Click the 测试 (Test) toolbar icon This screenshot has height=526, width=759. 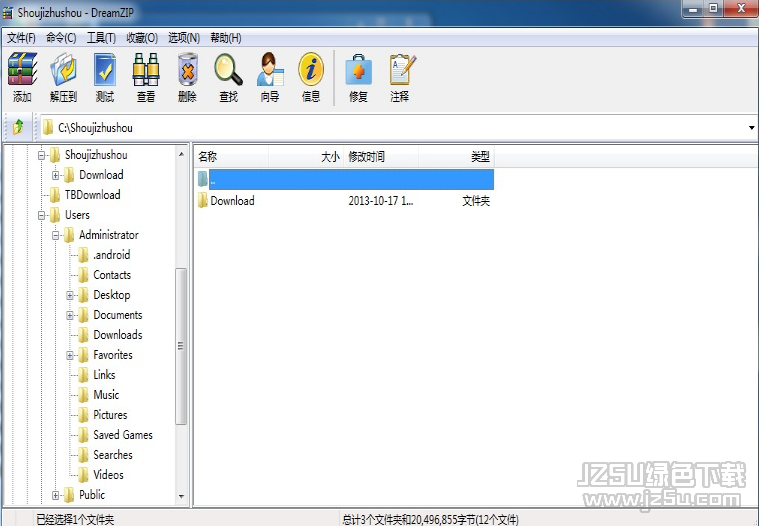[x=105, y=70]
